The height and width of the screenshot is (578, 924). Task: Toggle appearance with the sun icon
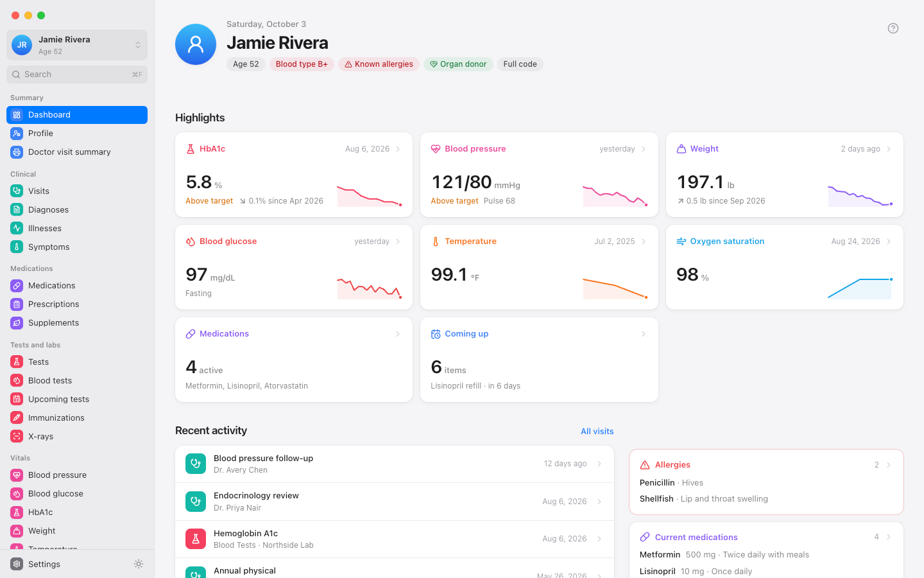coord(139,564)
